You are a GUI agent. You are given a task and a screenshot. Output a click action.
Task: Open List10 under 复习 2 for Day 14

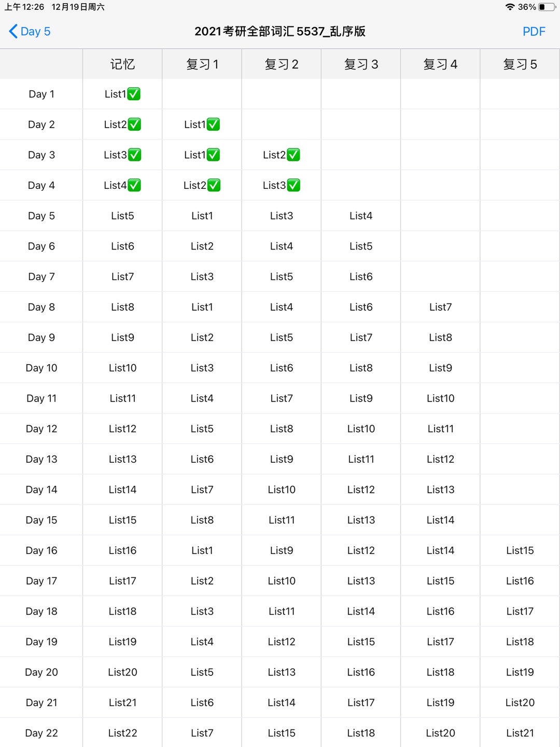pyautogui.click(x=282, y=490)
